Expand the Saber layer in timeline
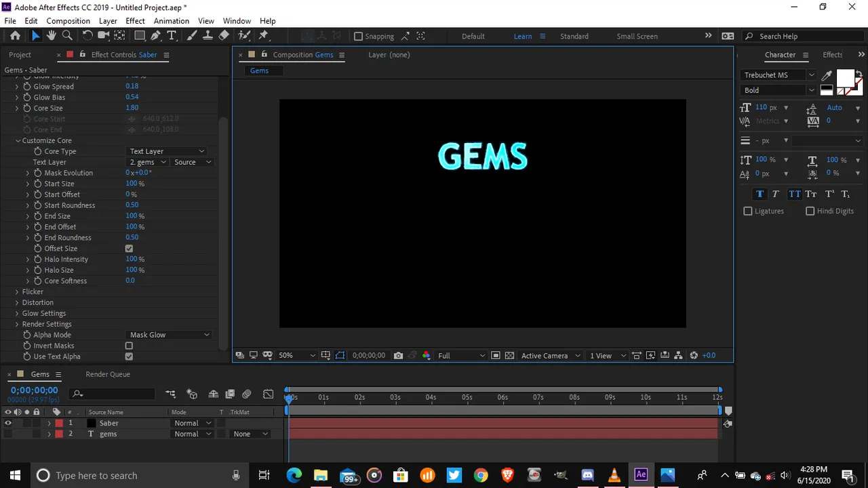The width and height of the screenshot is (868, 488). [49, 423]
